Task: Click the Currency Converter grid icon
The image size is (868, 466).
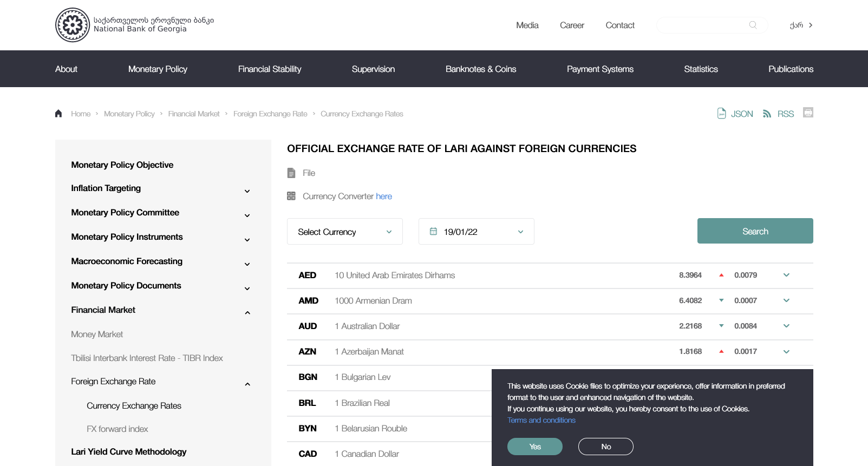Action: point(291,196)
